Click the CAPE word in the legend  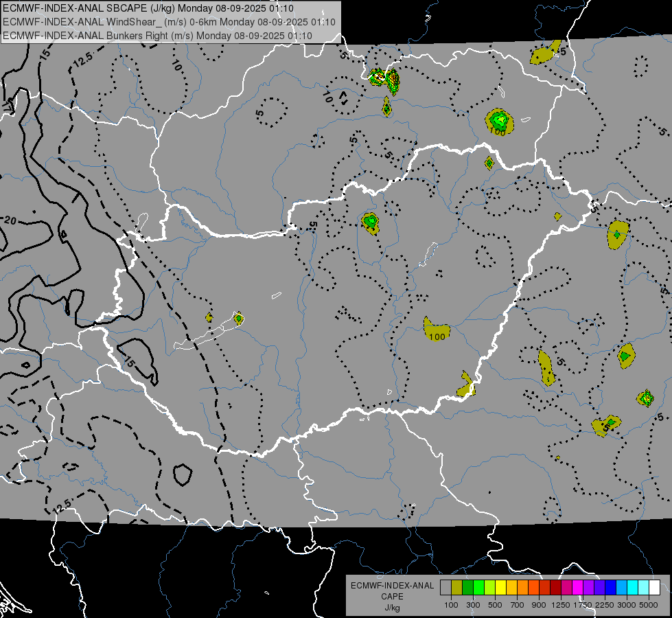pos(392,597)
